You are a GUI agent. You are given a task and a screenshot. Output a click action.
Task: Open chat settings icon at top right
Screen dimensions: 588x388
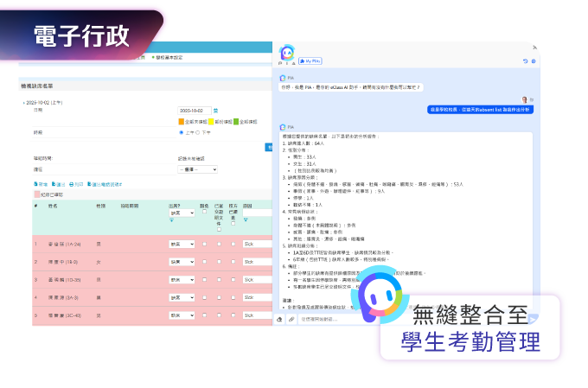[534, 61]
